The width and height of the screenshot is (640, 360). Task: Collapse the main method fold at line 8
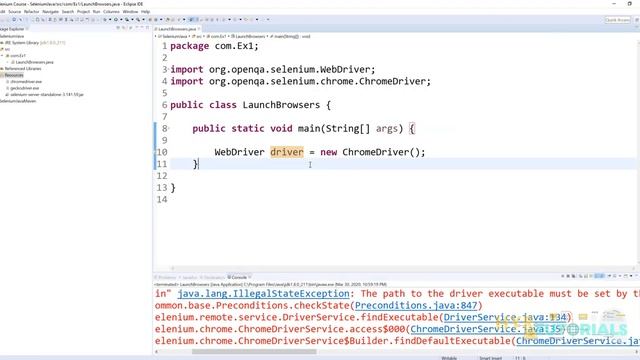(x=169, y=129)
